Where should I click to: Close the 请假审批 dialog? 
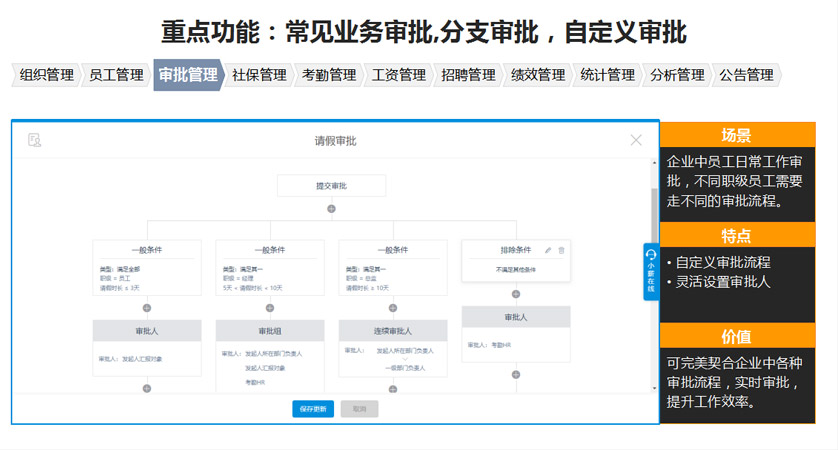[636, 140]
